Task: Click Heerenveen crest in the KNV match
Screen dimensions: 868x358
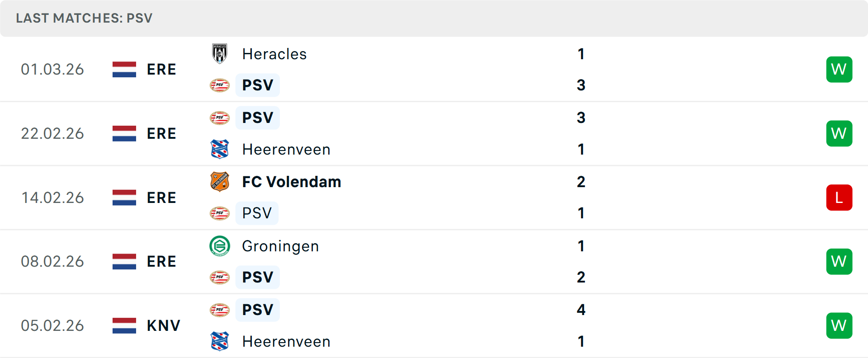Action: pos(220,341)
